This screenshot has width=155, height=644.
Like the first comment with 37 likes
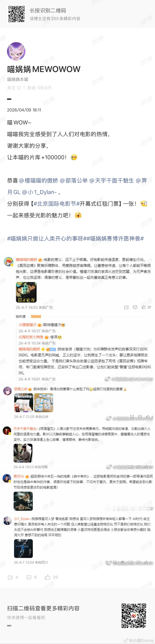click(x=144, y=307)
